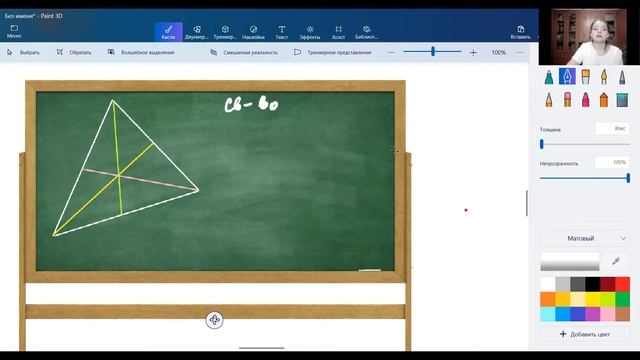The height and width of the screenshot is (360, 640).
Task: Choose the Pencil tool
Action: (549, 100)
